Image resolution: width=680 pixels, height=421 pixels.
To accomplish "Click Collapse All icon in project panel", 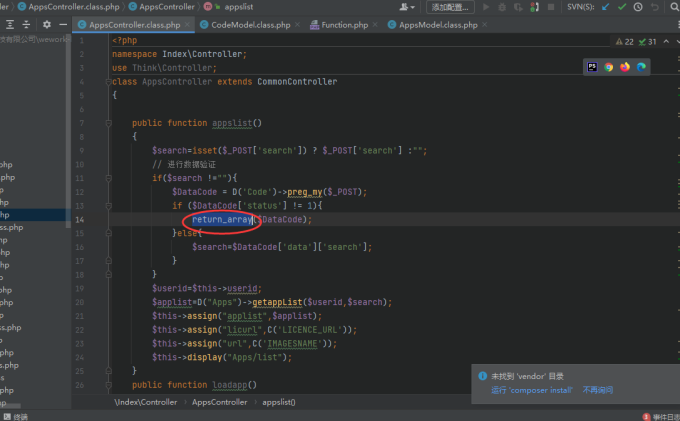I will pyautogui.click(x=26, y=25).
